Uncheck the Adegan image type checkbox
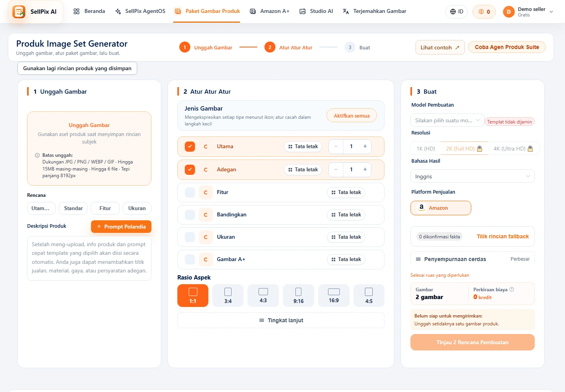565x392 pixels. (x=190, y=170)
